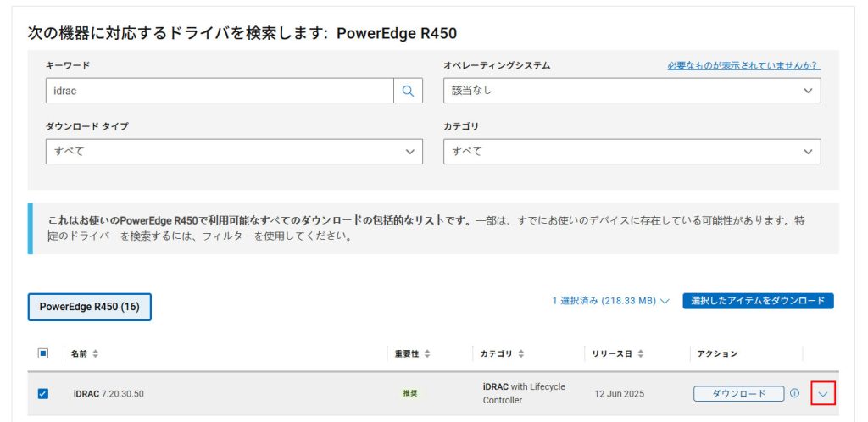Image resolution: width=868 pixels, height=422 pixels.
Task: Click the 12 Jun 2025 release date
Action: [x=619, y=394]
